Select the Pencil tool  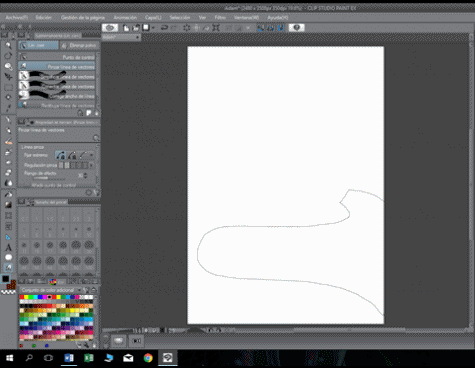click(8, 131)
